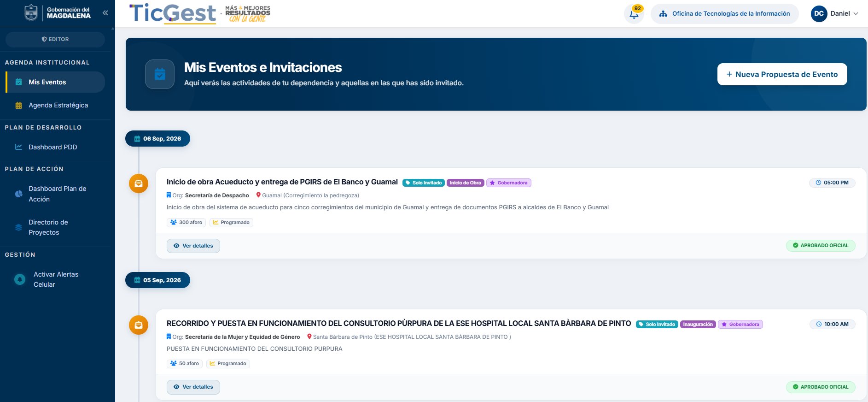Viewport: 868px width, 402px height.
Task: Click the Dashboard PDD chart icon
Action: pos(19,147)
